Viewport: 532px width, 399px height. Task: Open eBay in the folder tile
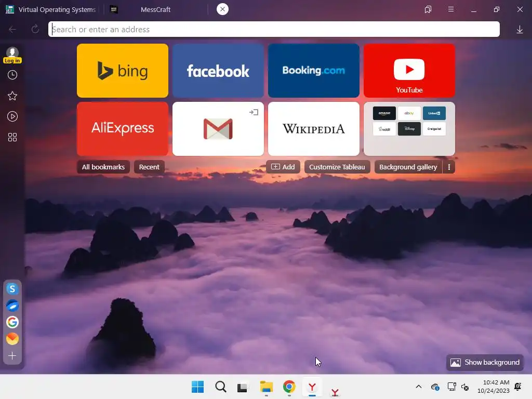(409, 113)
